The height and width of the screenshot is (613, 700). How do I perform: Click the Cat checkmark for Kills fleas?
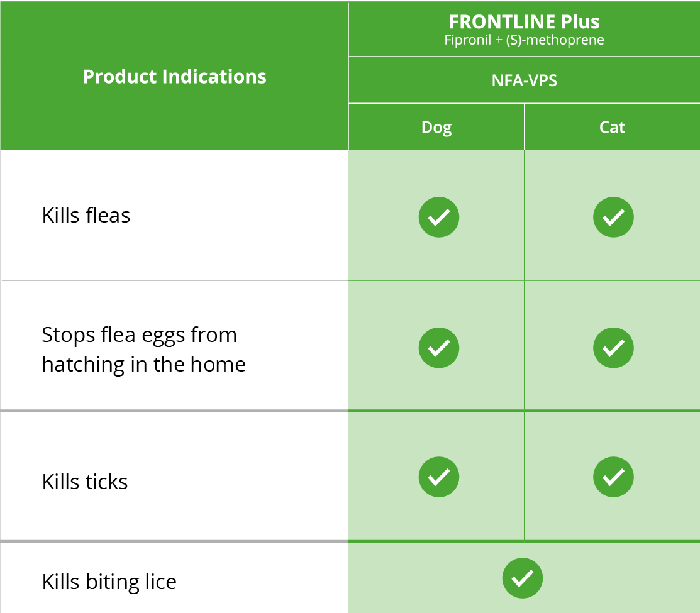point(613,217)
